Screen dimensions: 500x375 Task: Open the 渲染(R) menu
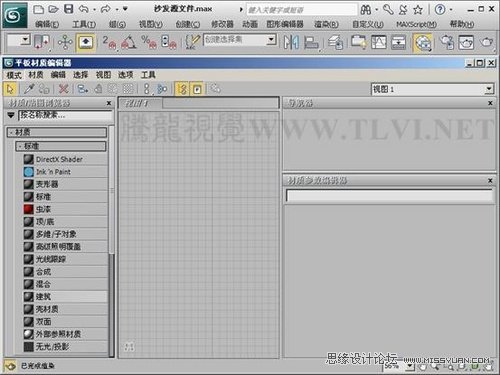coord(326,24)
